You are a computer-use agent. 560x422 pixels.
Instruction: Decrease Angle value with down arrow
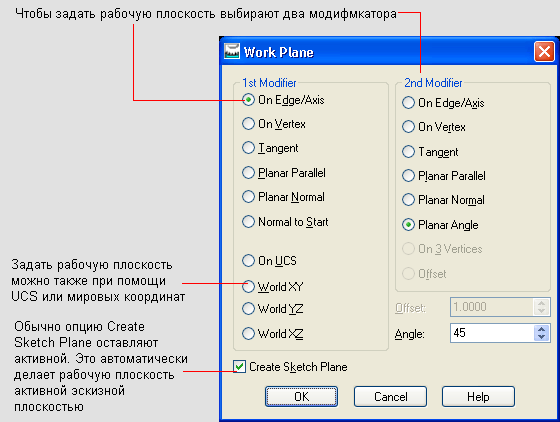(x=541, y=337)
